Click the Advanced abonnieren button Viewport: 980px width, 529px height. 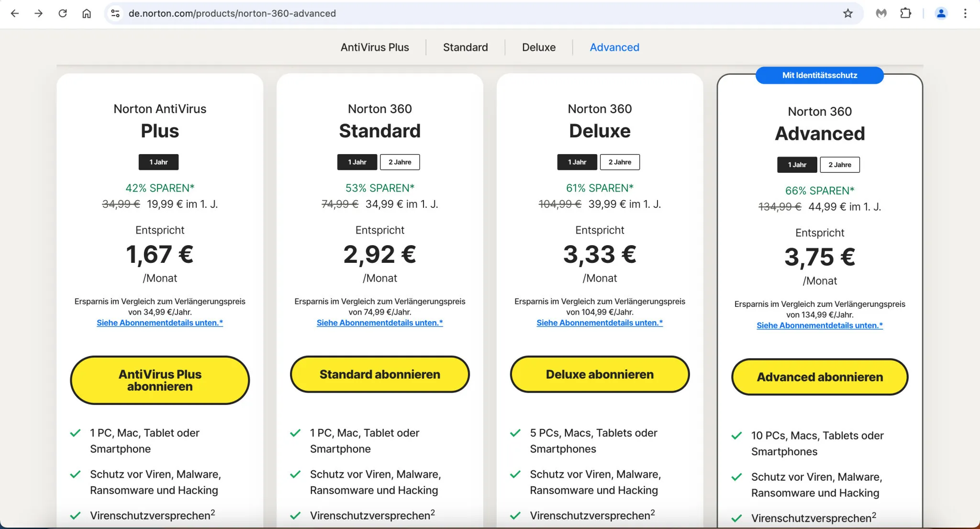click(x=820, y=377)
